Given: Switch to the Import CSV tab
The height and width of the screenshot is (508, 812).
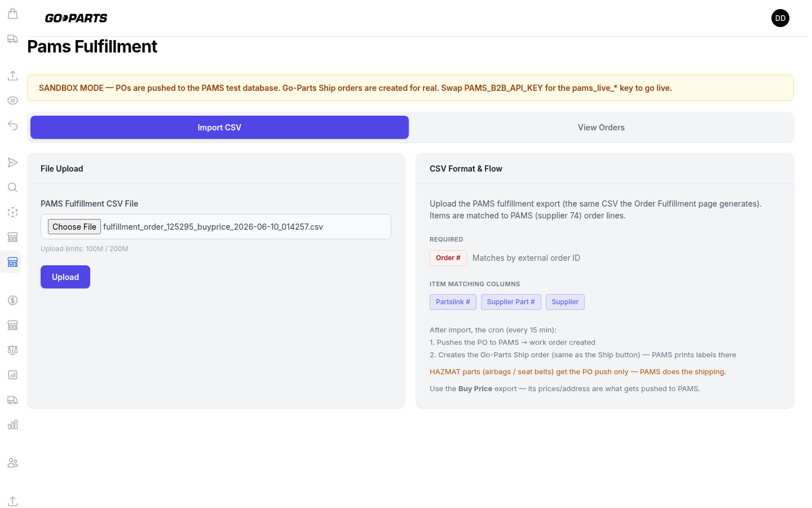Looking at the screenshot, I should (x=219, y=128).
